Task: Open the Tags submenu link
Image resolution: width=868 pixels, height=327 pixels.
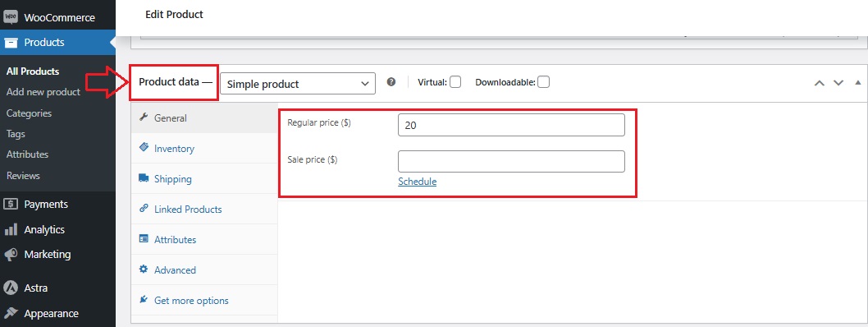Action: coord(16,134)
